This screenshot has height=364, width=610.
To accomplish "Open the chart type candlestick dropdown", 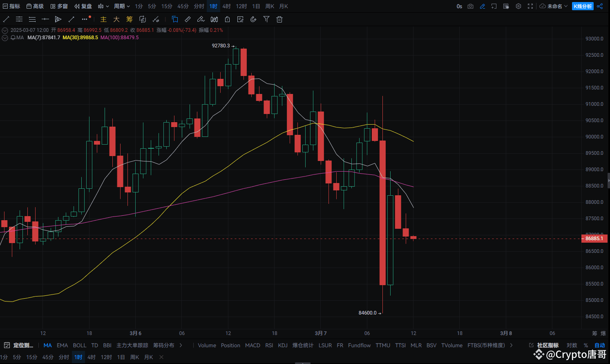I will [x=103, y=6].
